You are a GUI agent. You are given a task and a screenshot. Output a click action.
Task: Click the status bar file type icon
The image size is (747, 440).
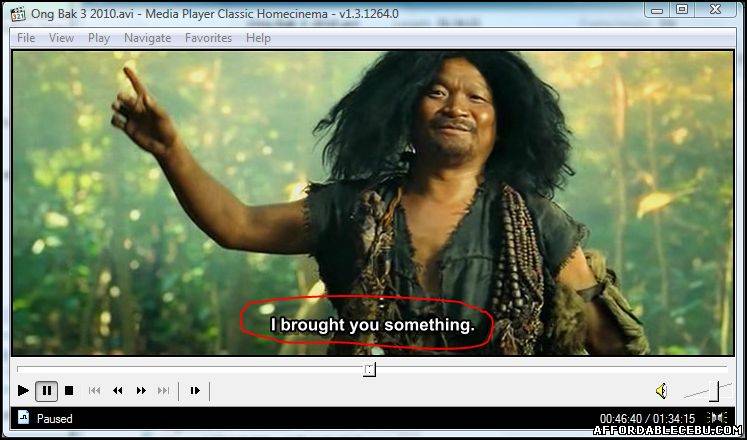(x=23, y=417)
